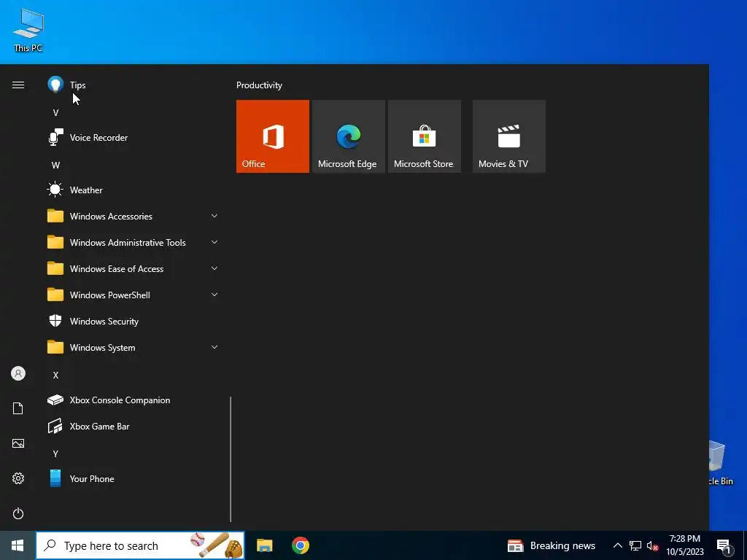Show hidden tray icons chevron
The image size is (747, 560).
click(x=617, y=545)
